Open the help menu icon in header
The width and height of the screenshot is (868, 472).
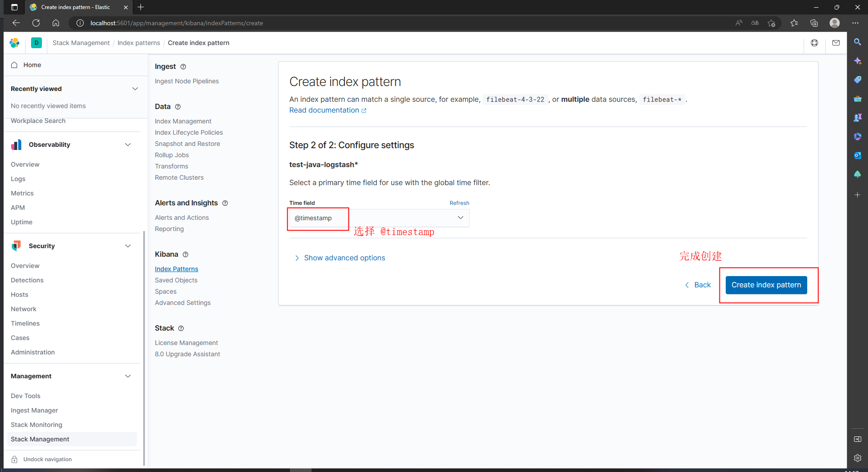tap(814, 43)
